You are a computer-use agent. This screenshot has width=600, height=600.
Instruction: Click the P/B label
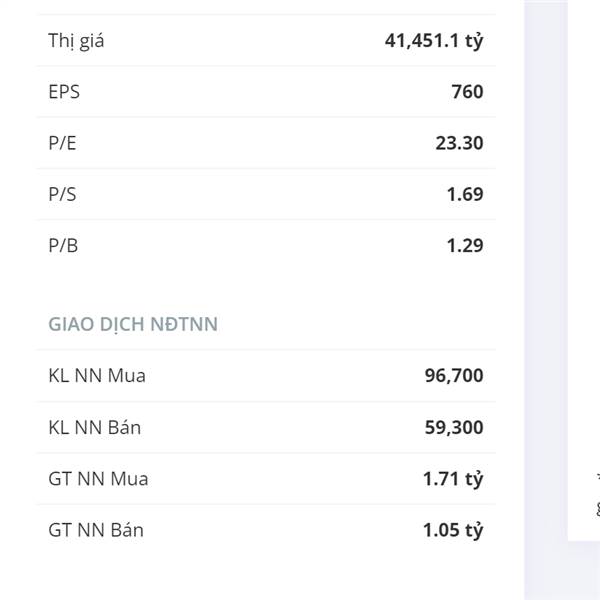pos(63,246)
